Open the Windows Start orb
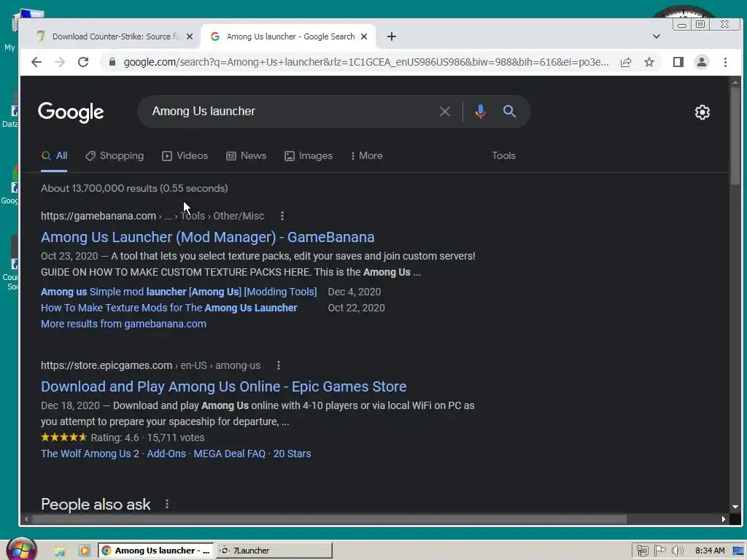The image size is (747, 560). tap(20, 551)
